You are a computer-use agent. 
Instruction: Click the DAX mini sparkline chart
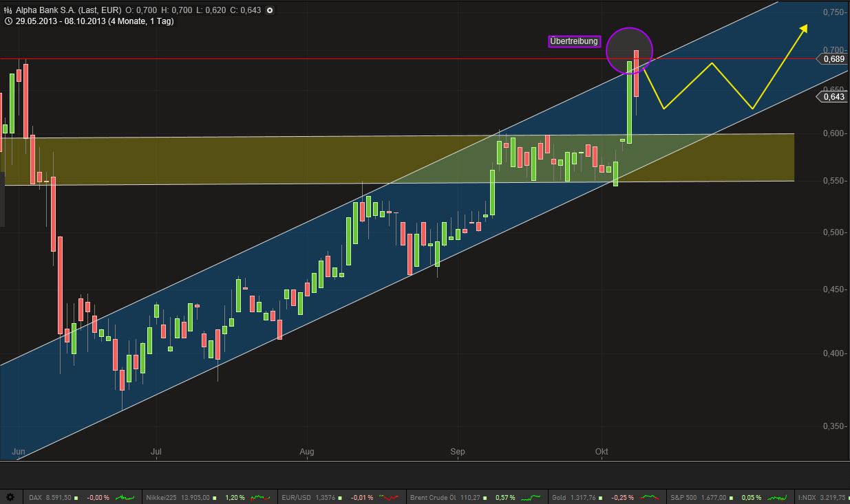point(125,497)
